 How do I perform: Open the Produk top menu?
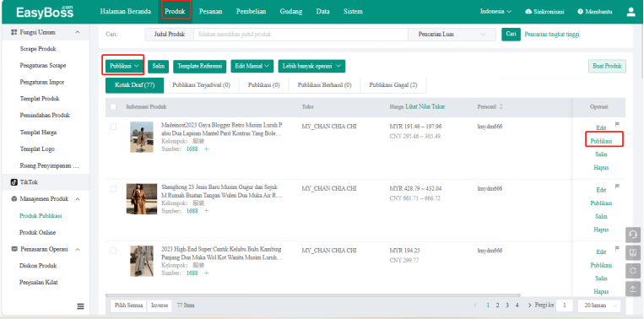pyautogui.click(x=175, y=12)
